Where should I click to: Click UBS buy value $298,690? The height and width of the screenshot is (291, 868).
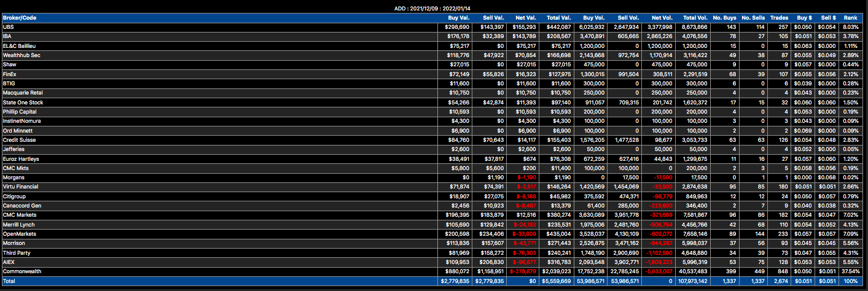(x=458, y=27)
